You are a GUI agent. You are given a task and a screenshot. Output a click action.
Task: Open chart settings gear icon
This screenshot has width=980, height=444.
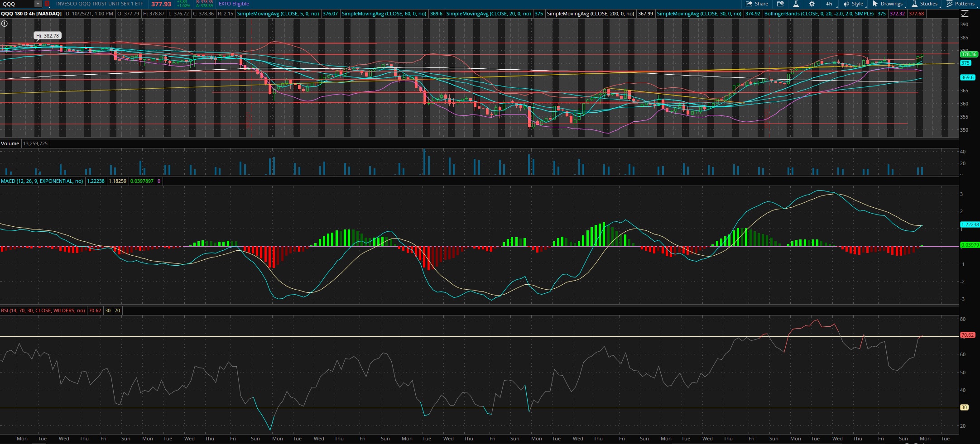click(812, 4)
